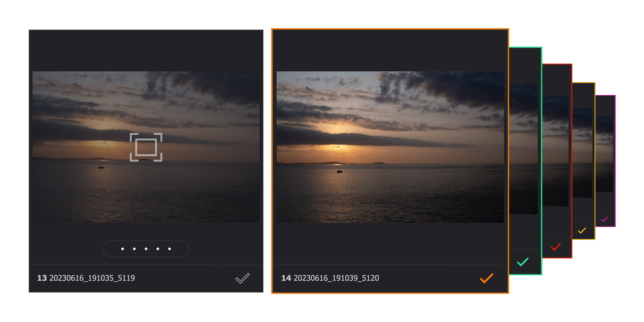Click filename 20230616_191035_5119 label

pos(92,278)
